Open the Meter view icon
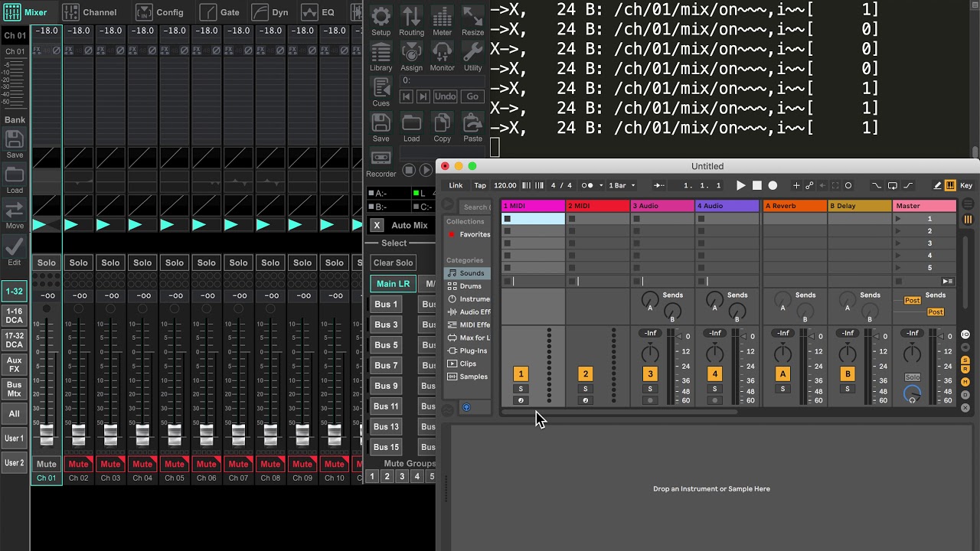The image size is (980, 551). click(x=442, y=21)
